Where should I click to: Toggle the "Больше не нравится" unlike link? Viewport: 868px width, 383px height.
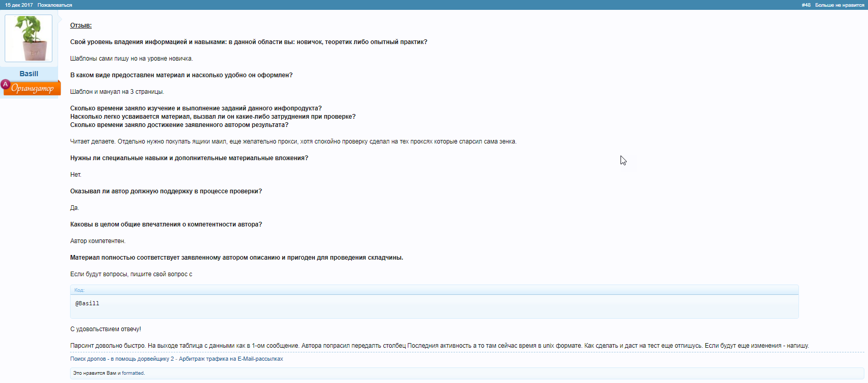coord(839,5)
